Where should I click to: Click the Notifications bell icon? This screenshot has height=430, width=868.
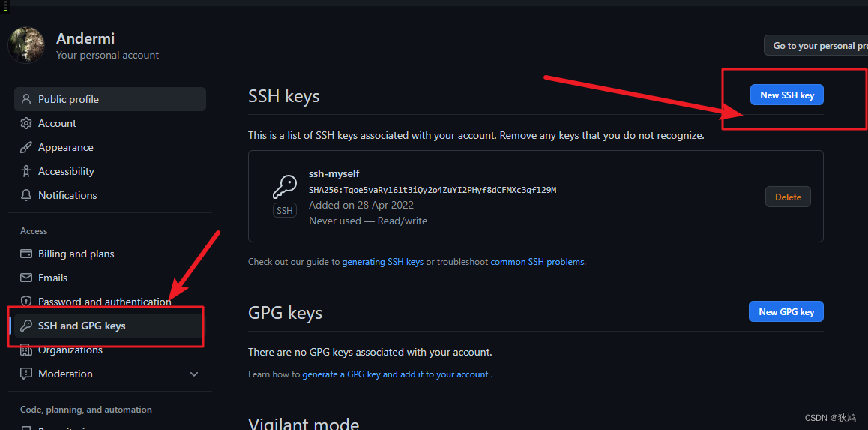[26, 195]
